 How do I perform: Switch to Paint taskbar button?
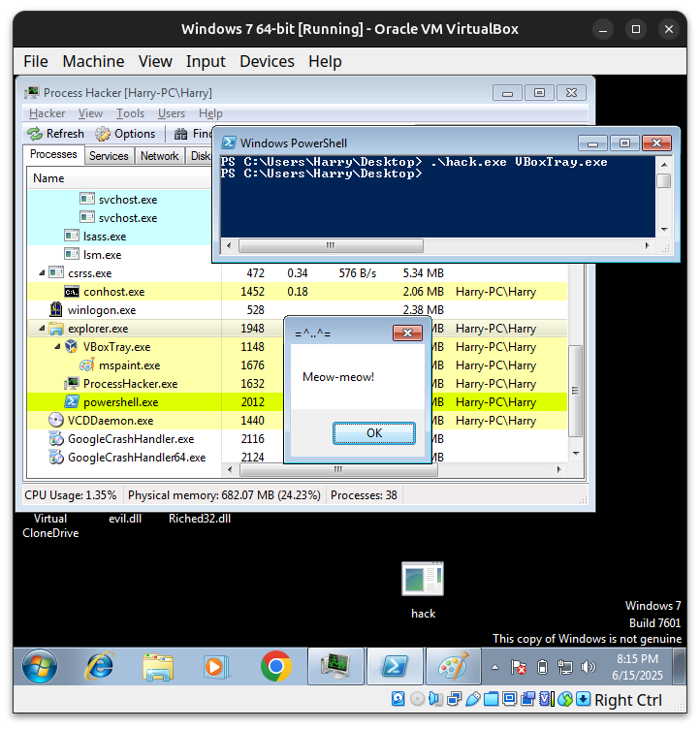[x=453, y=666]
